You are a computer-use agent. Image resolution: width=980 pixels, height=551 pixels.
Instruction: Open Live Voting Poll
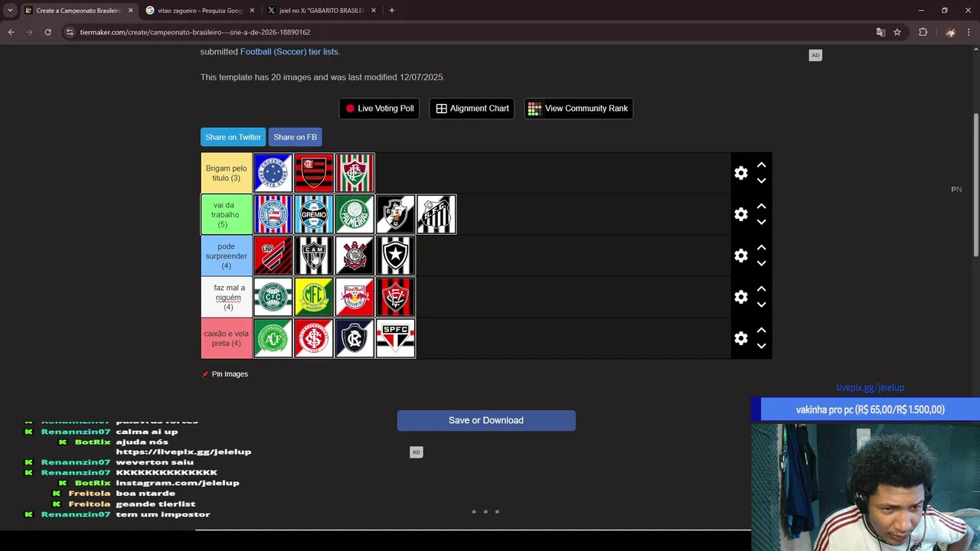click(x=379, y=109)
